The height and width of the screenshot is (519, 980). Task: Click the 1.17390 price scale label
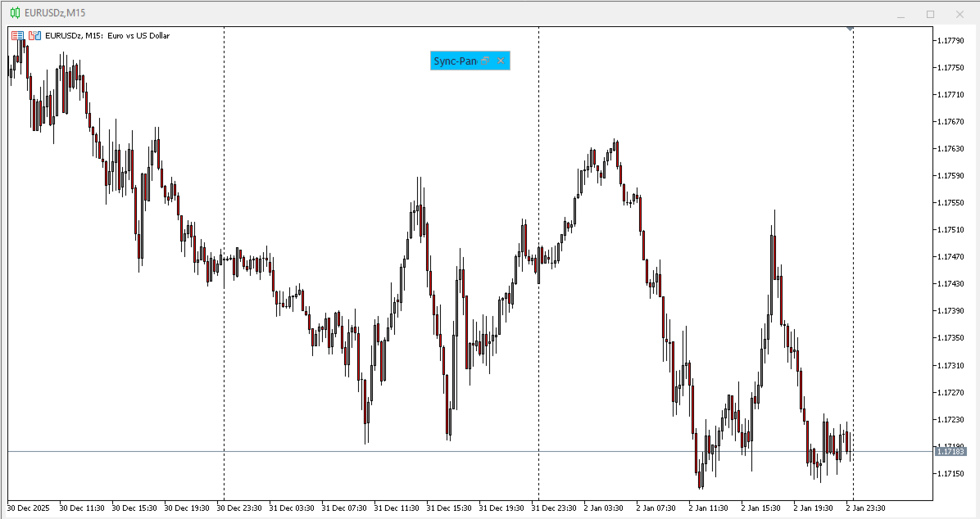point(951,311)
